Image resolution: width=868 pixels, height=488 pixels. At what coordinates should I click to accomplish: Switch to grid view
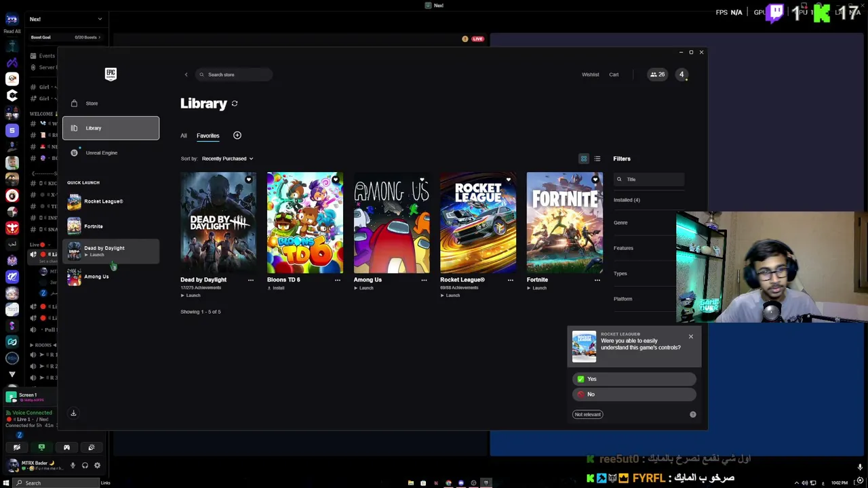click(x=584, y=159)
